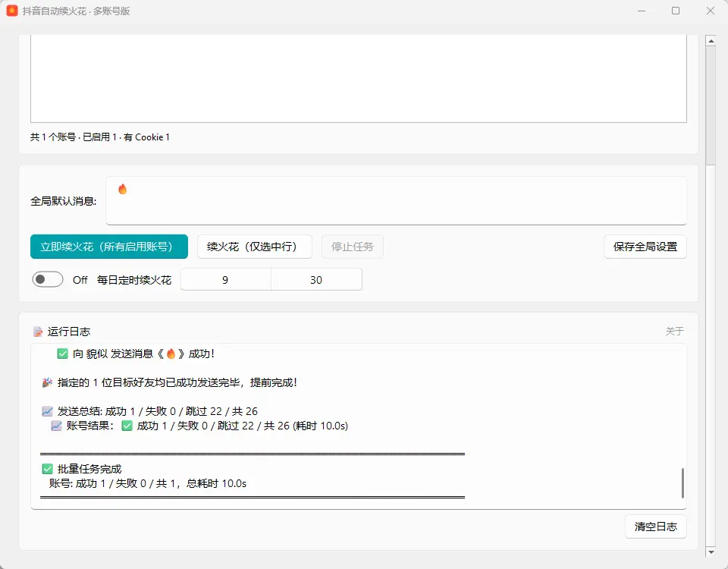Click chart icon beside 发送总结
Screen dimensions: 728x569
click(47, 411)
